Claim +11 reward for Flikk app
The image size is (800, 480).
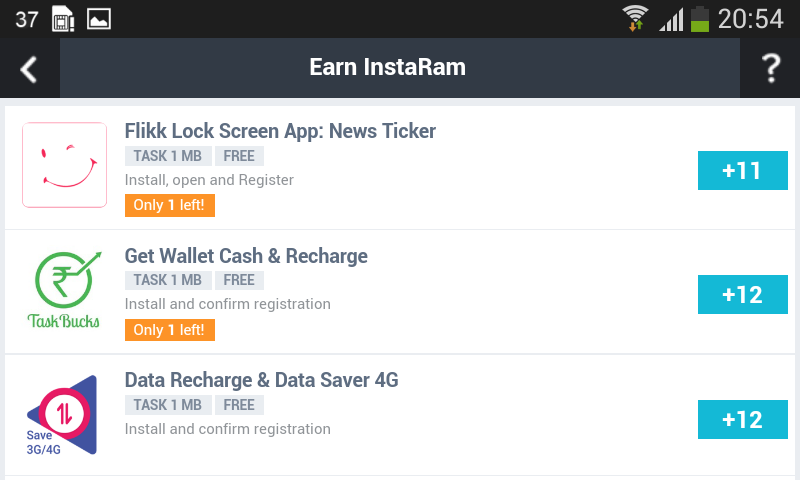pos(742,171)
